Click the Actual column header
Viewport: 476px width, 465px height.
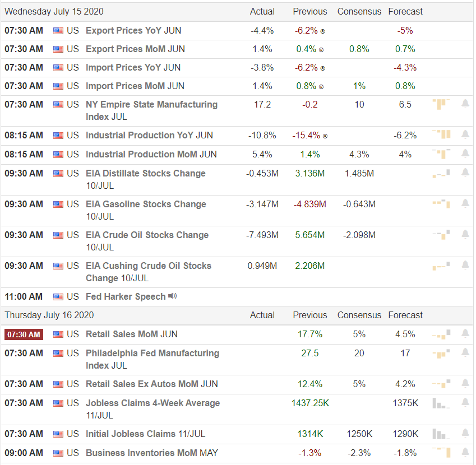point(262,11)
